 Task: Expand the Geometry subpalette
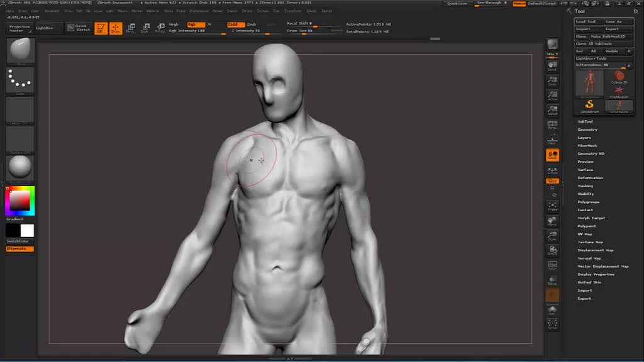pos(587,129)
